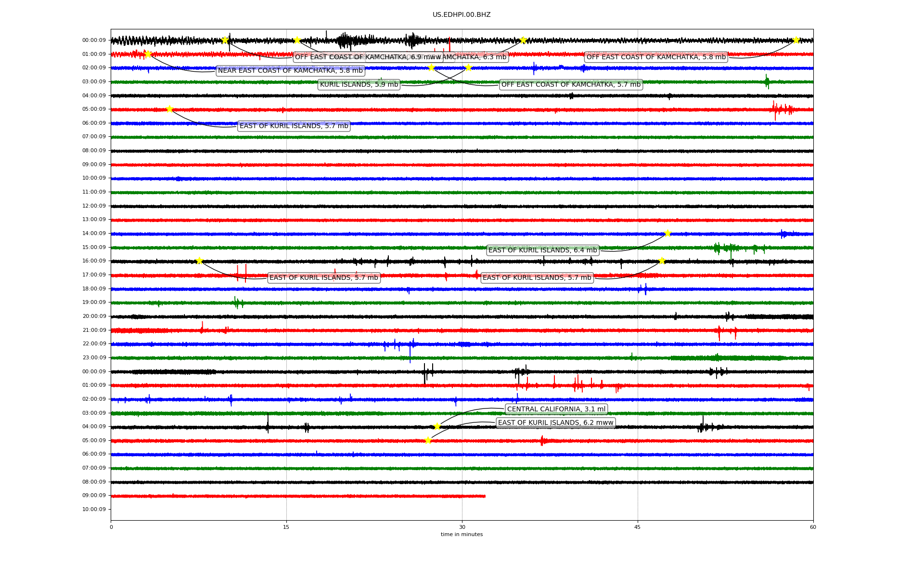Click the 15:00:09 time label
Viewport: 924px width, 578px height.
tap(94, 248)
